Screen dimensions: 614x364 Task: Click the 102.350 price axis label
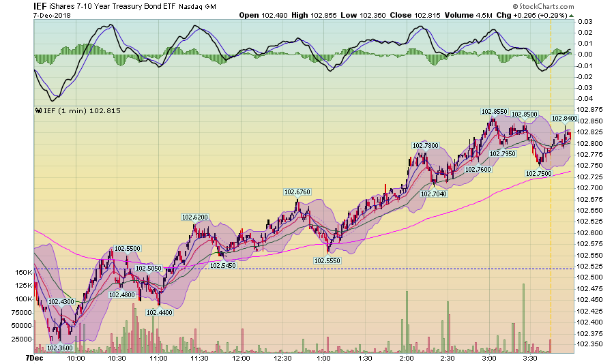pos(589,344)
